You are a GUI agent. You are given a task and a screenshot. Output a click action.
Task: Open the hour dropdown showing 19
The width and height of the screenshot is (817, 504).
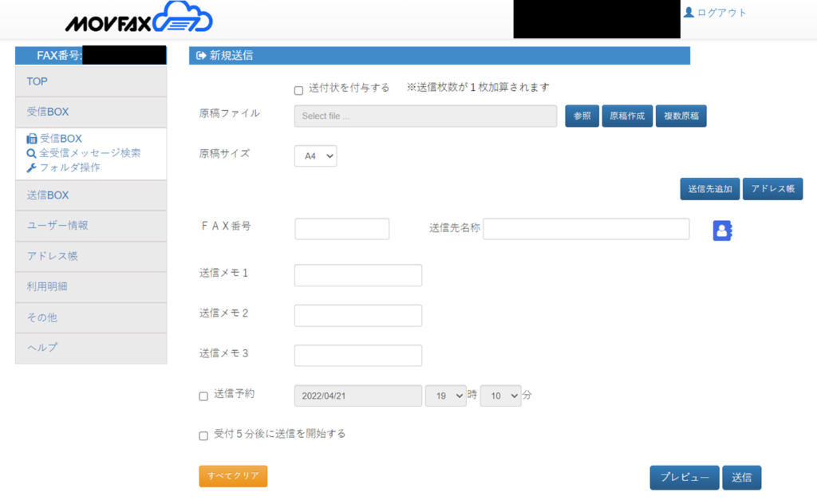(x=445, y=396)
